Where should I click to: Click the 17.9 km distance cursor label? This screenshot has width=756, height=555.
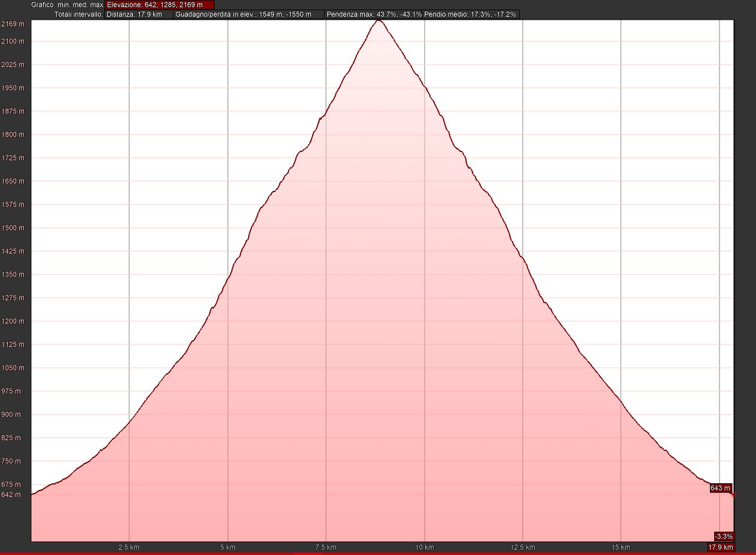[721, 547]
